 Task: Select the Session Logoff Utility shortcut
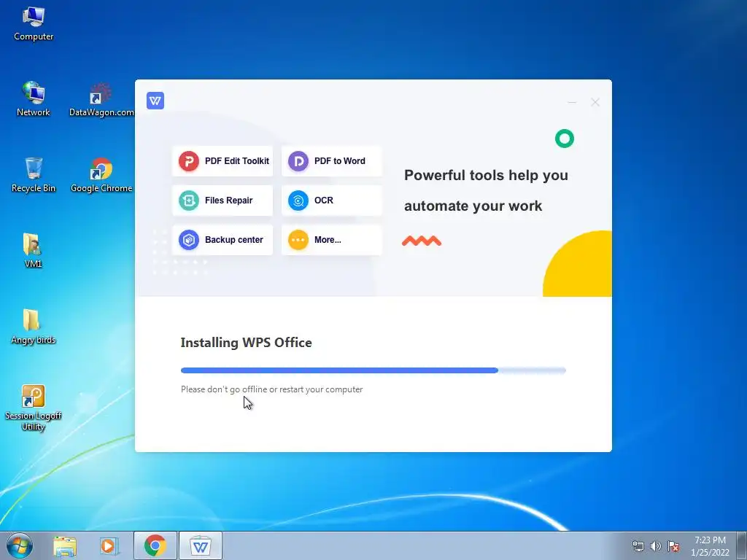click(x=34, y=408)
